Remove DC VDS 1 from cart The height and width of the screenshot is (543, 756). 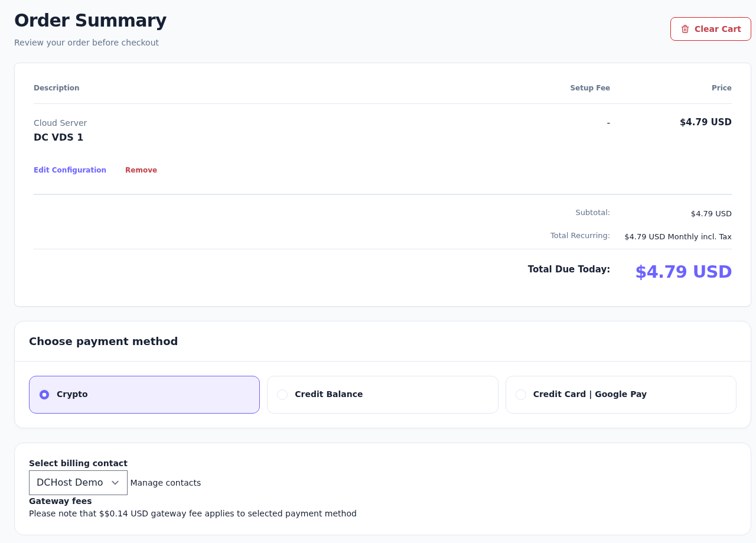[141, 170]
